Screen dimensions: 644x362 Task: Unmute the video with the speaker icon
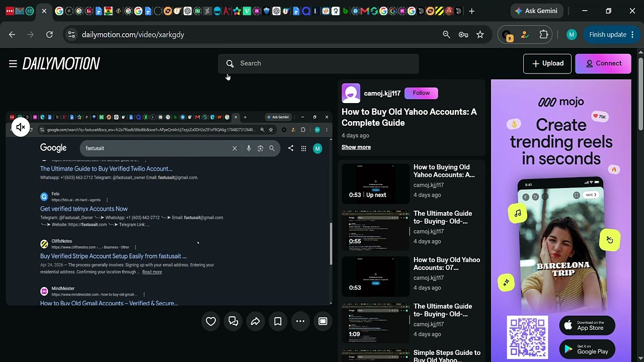(x=21, y=128)
